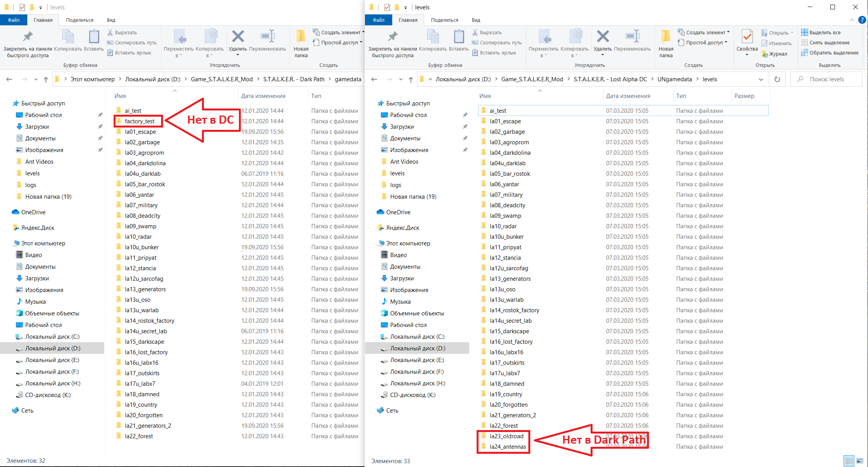Select la04u_darklab folder in left window
868x467 pixels.
point(142,174)
